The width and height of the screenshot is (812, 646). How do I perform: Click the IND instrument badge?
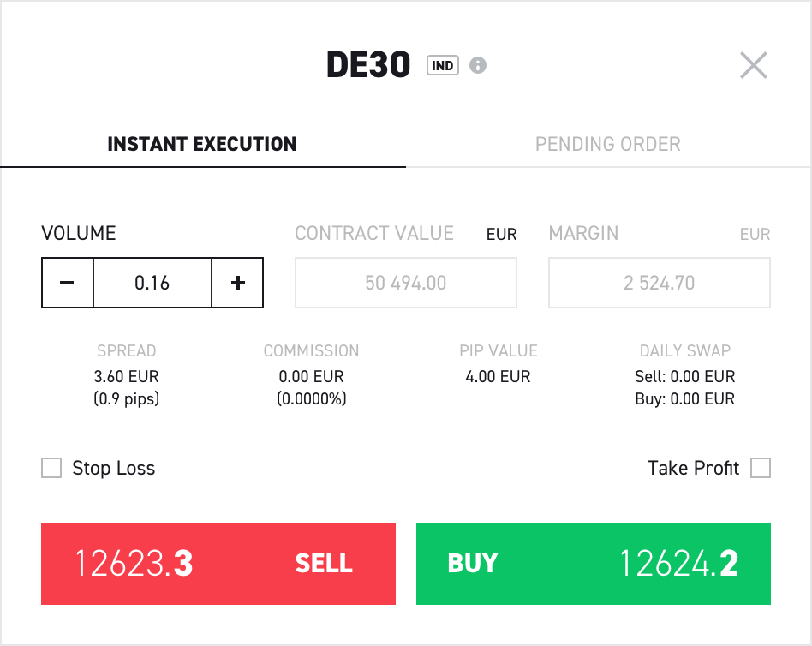442,65
